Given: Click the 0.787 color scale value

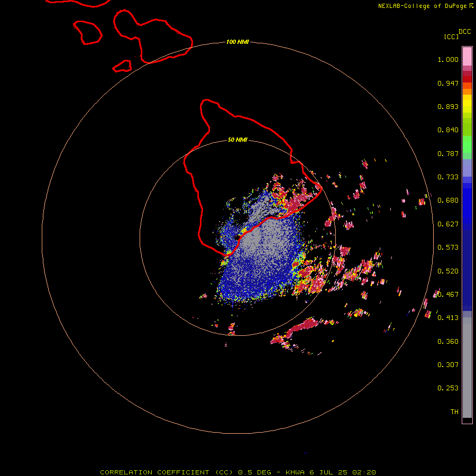Looking at the screenshot, I should pyautogui.click(x=448, y=153).
